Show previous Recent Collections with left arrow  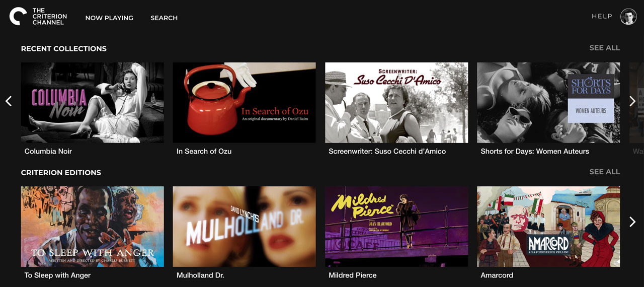(x=9, y=101)
